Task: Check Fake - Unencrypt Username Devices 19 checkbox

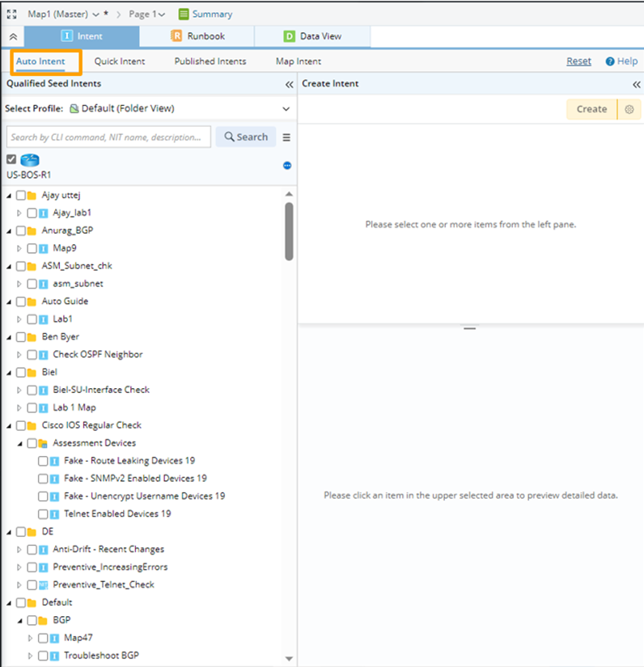Action: 43,496
